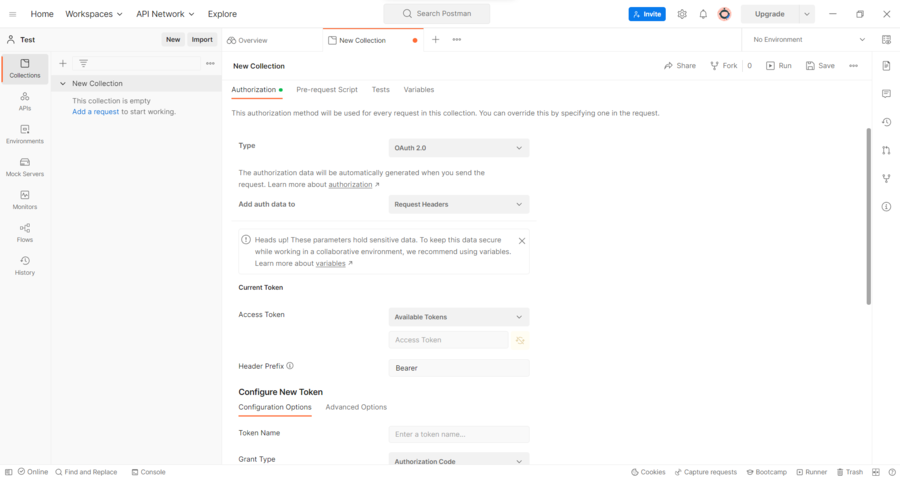Open environment quick look icon
Image resolution: width=900 pixels, height=479 pixels.
point(886,40)
